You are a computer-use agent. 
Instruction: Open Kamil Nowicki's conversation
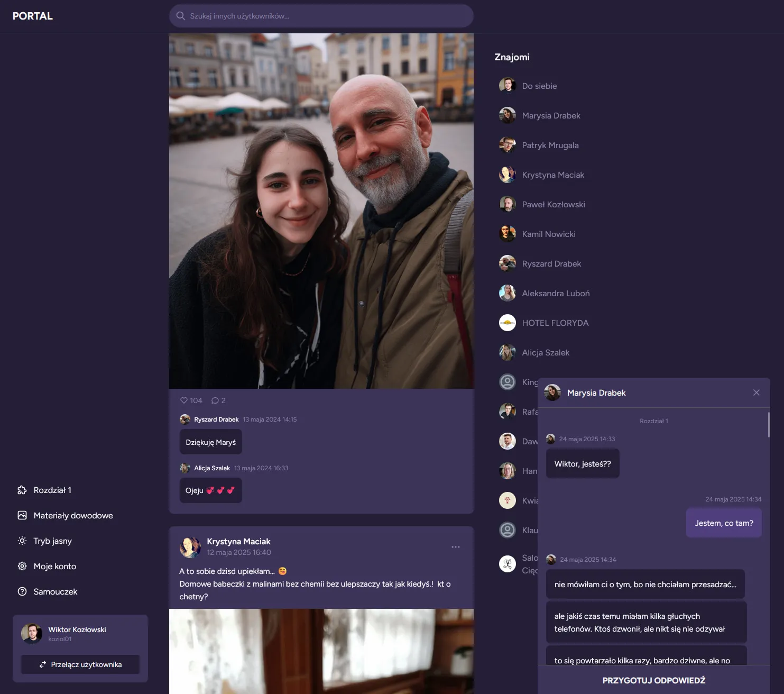click(548, 234)
